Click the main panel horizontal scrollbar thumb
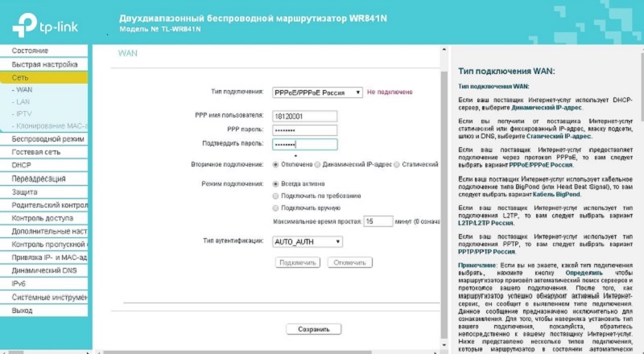Image resolution: width=644 pixels, height=354 pixels. [x=237, y=352]
